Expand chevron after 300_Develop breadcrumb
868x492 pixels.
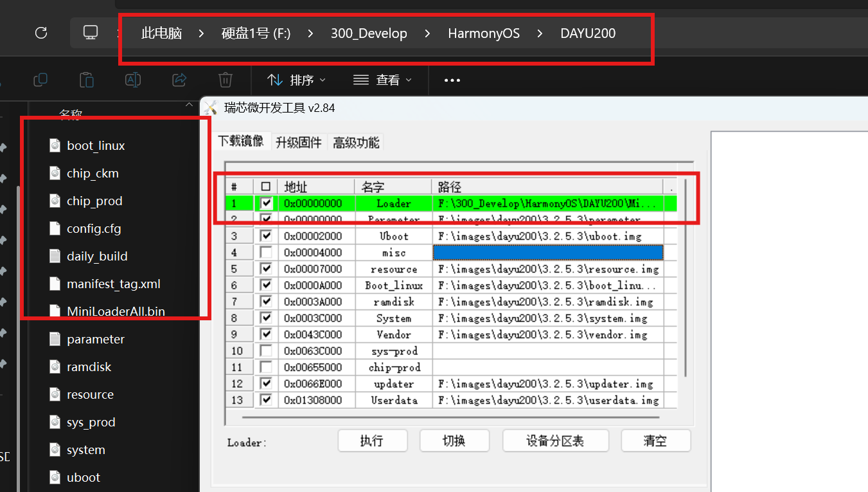pos(428,33)
